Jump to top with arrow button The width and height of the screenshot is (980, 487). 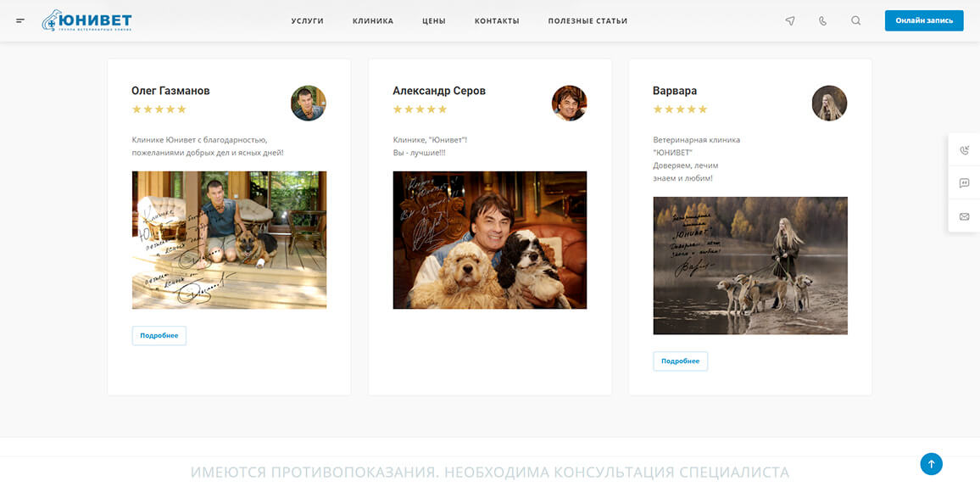click(931, 464)
